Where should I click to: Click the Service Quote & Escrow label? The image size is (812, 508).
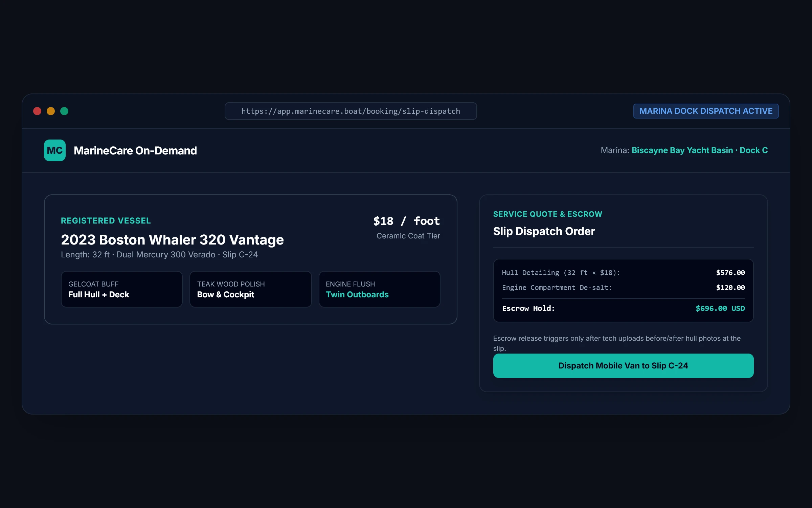click(548, 214)
